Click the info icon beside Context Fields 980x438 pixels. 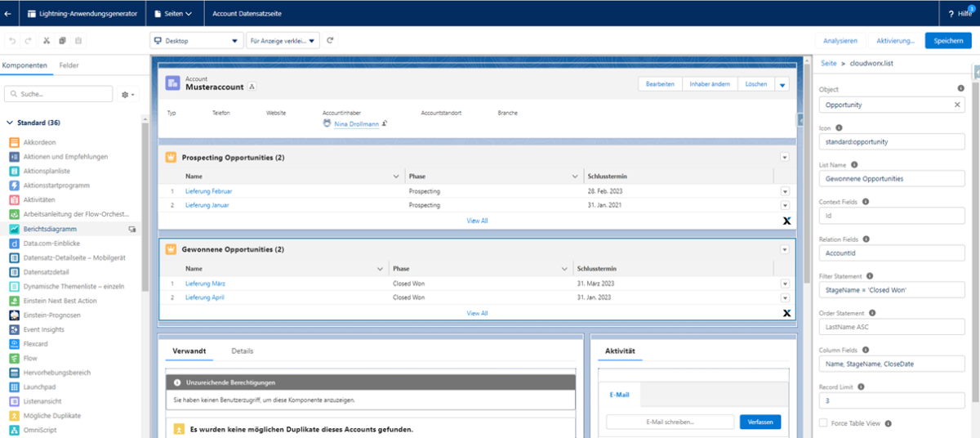click(x=865, y=201)
